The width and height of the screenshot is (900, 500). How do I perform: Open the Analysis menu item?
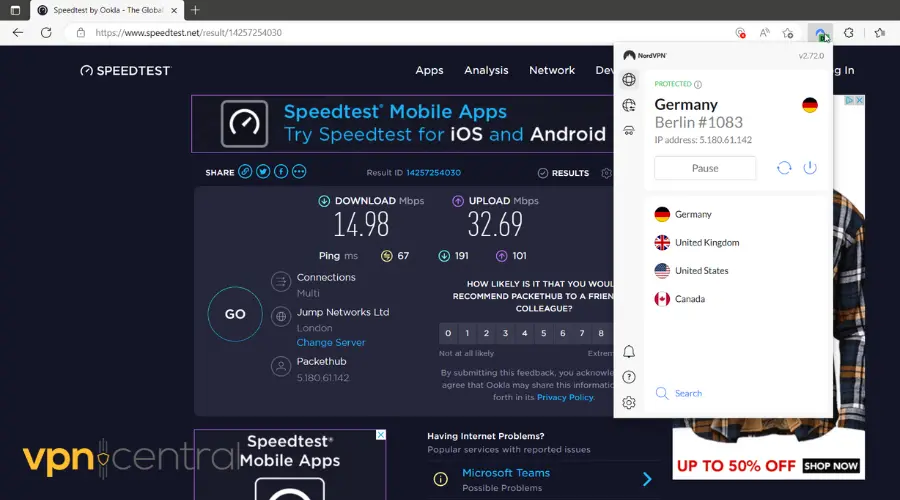coord(486,70)
